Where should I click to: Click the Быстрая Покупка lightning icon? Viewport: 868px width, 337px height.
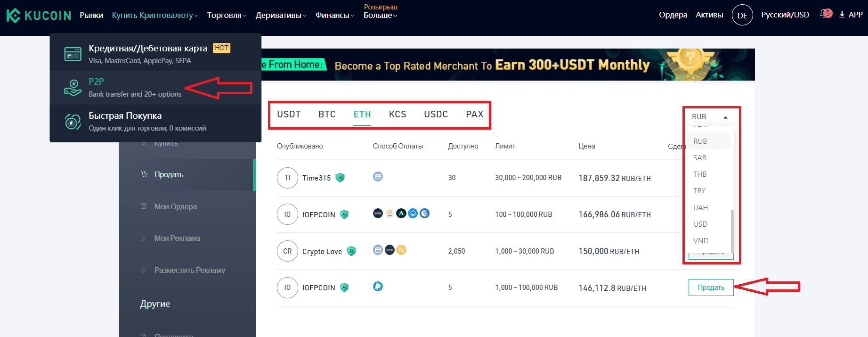[73, 122]
